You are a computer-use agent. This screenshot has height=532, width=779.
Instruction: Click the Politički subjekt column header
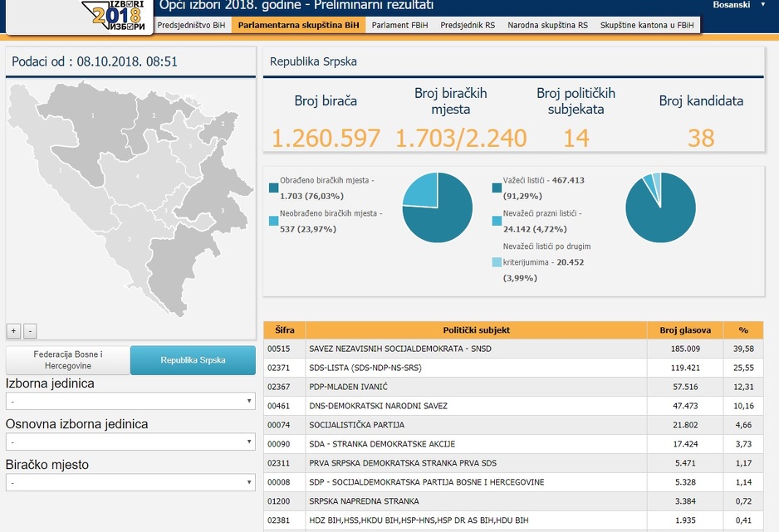click(x=476, y=329)
